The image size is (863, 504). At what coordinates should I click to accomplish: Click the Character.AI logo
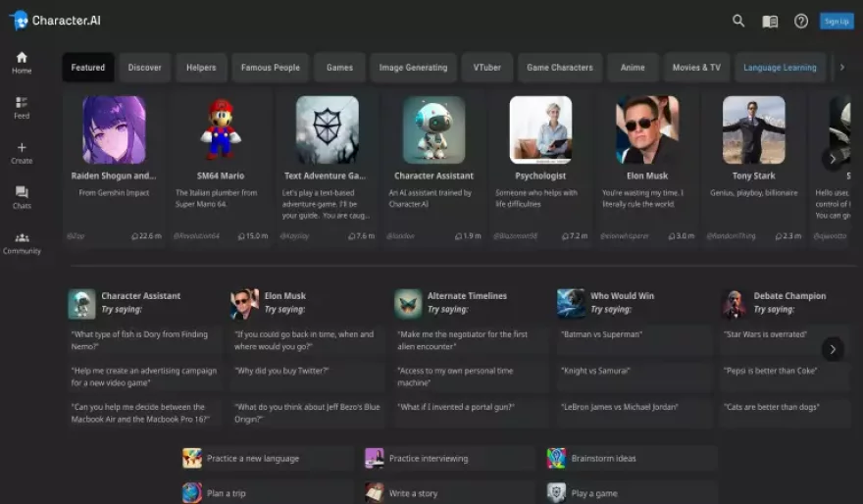(x=55, y=21)
